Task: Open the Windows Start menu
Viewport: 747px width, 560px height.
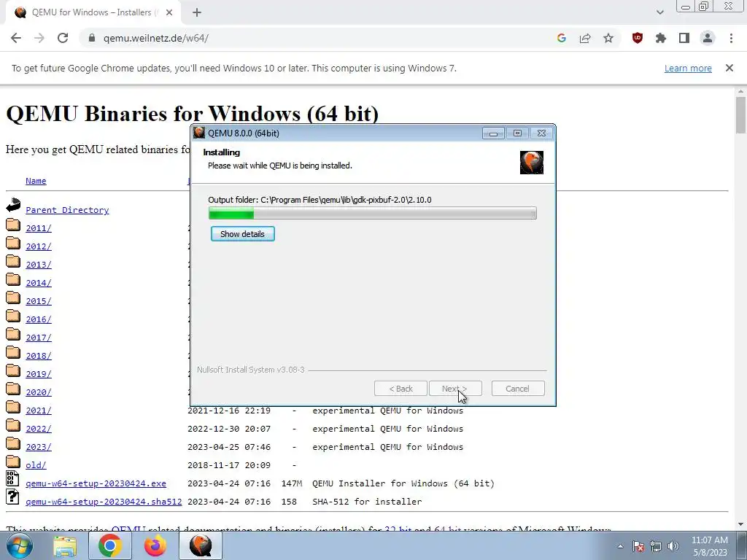Action: coord(19,545)
